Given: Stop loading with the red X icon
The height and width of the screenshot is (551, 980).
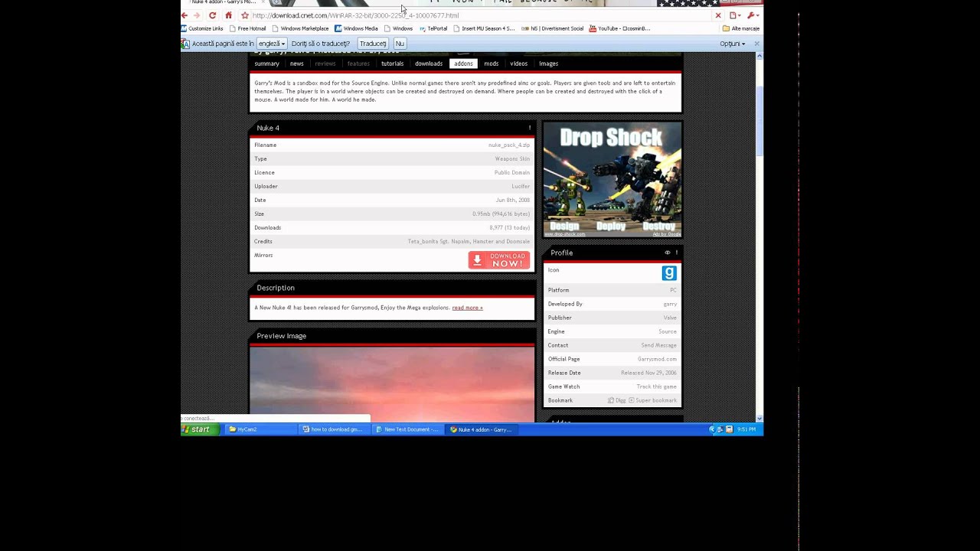Looking at the screenshot, I should [x=718, y=15].
